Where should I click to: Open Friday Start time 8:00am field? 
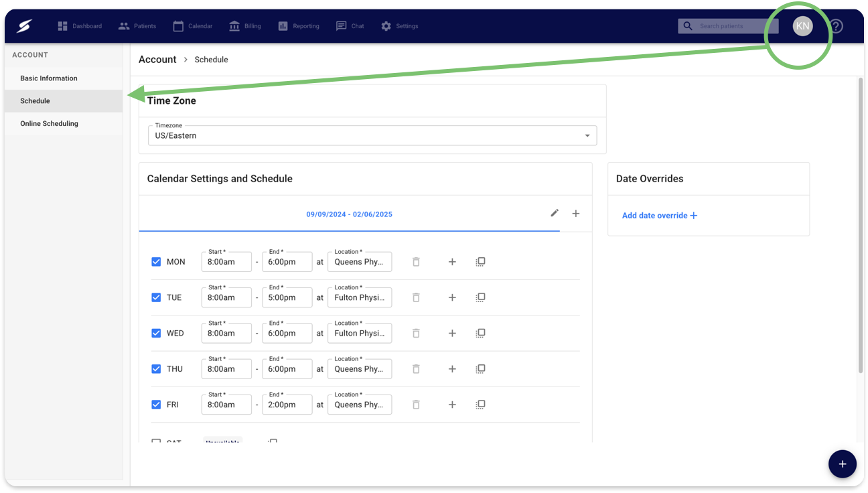click(226, 405)
